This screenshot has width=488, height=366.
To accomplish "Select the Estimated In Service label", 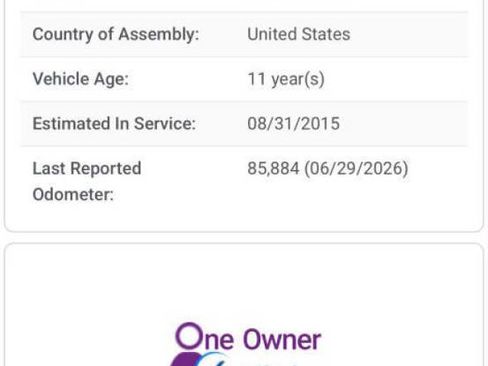I will (114, 124).
